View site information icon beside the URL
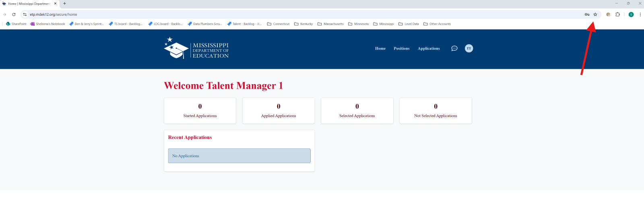This screenshot has width=644, height=203. (x=25, y=14)
